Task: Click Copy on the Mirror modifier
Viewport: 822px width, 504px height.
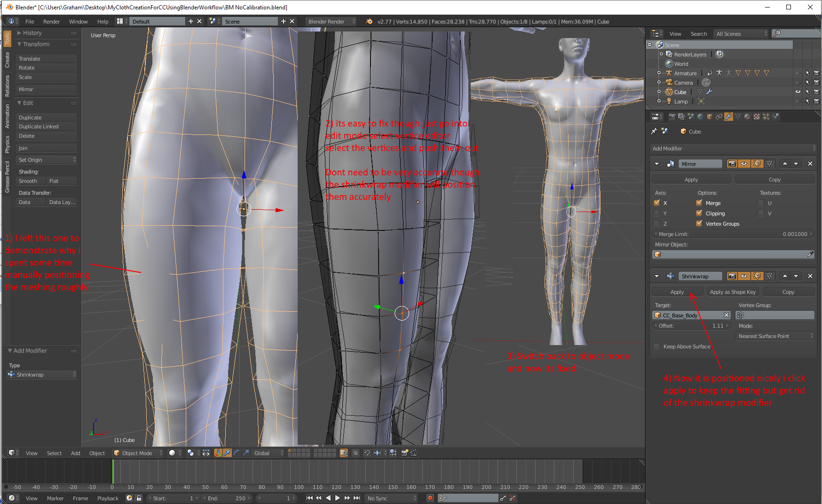Action: coord(775,179)
